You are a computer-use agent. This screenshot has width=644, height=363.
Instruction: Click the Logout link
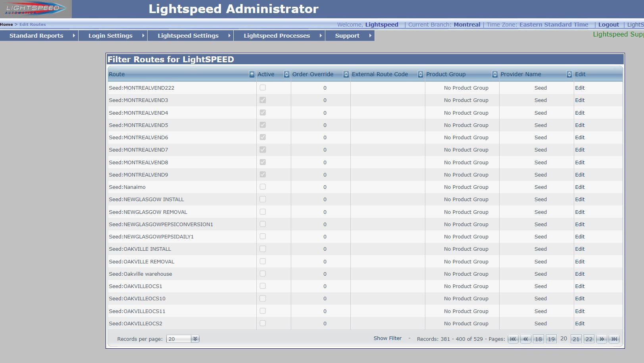point(609,25)
